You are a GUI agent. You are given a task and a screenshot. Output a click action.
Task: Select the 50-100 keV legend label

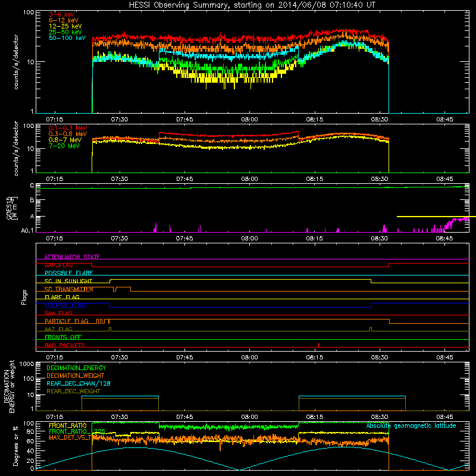point(67,38)
